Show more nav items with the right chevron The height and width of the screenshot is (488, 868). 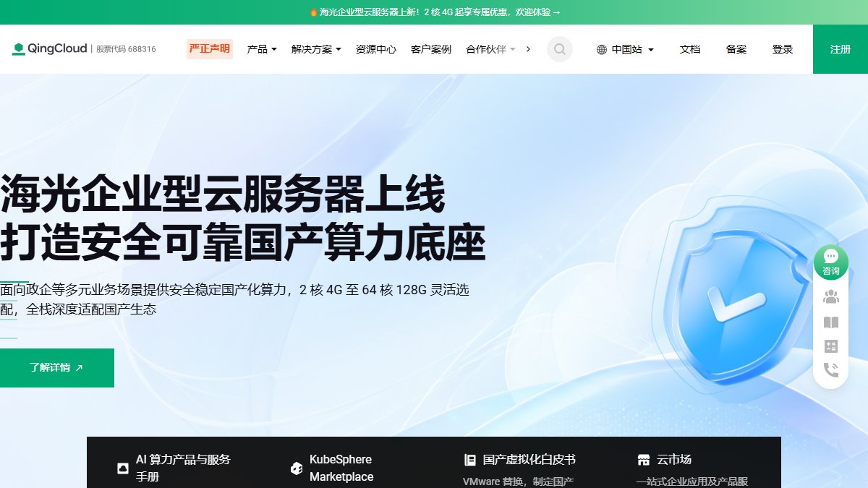coord(528,49)
